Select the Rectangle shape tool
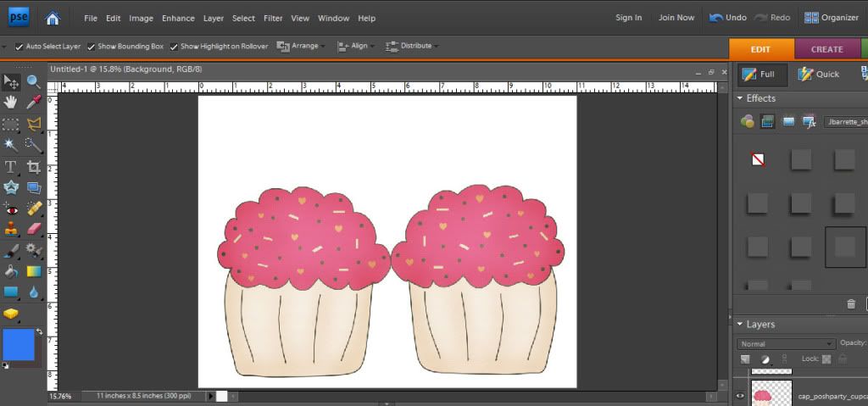 pos(10,292)
